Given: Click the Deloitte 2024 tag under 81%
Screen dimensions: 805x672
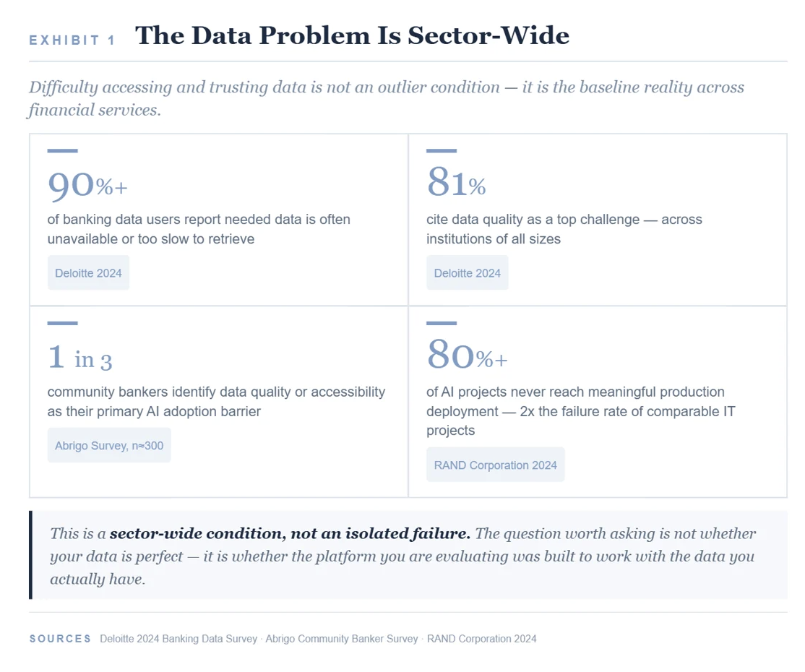Looking at the screenshot, I should tap(468, 272).
